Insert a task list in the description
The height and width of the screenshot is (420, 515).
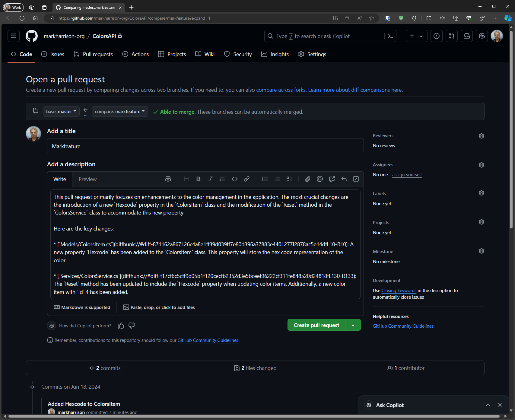click(x=289, y=179)
